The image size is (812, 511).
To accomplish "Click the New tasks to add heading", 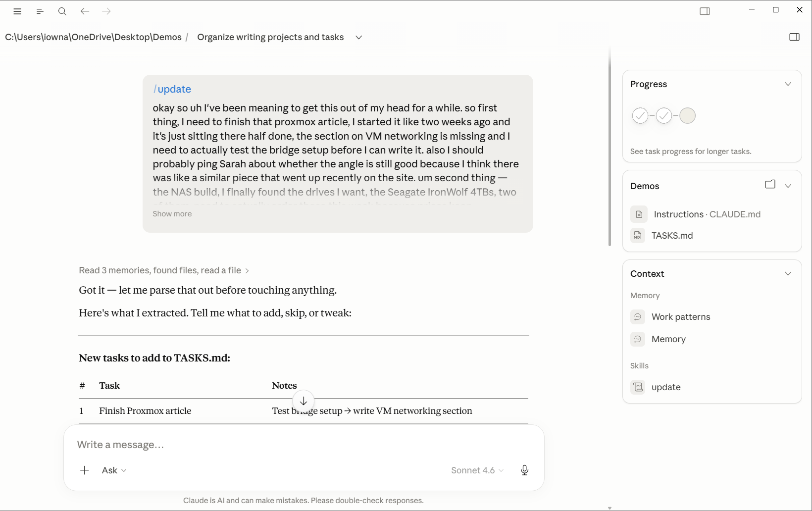I will 154,358.
